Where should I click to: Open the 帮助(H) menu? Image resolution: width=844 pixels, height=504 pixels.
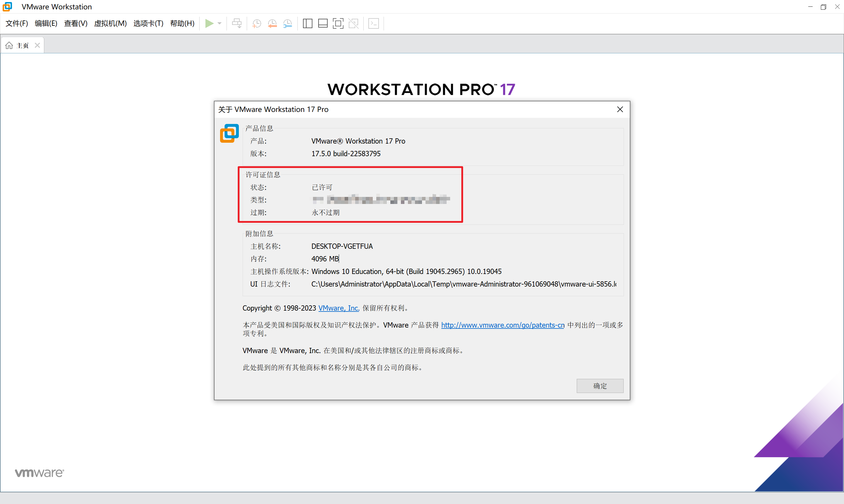pyautogui.click(x=182, y=23)
